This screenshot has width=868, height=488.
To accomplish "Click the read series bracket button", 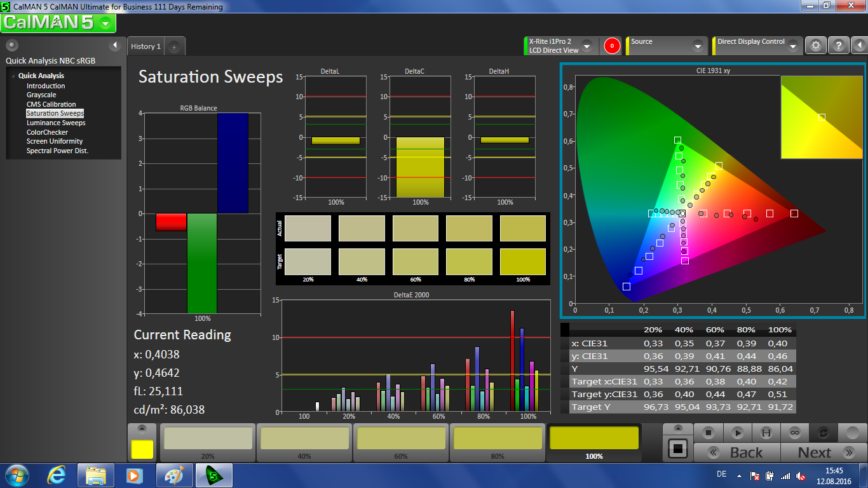I will pos(766,433).
